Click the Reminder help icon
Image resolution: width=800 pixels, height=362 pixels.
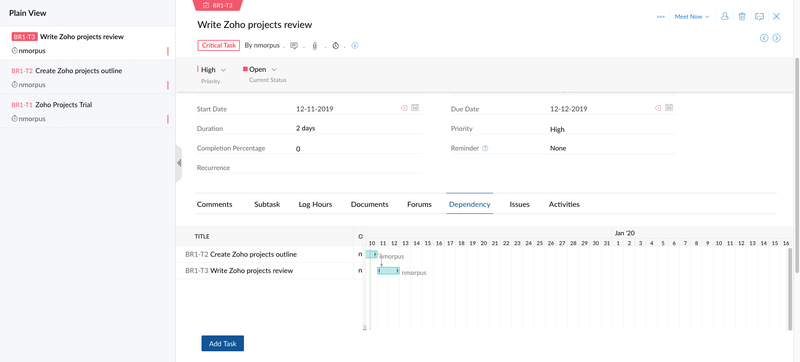(x=485, y=148)
